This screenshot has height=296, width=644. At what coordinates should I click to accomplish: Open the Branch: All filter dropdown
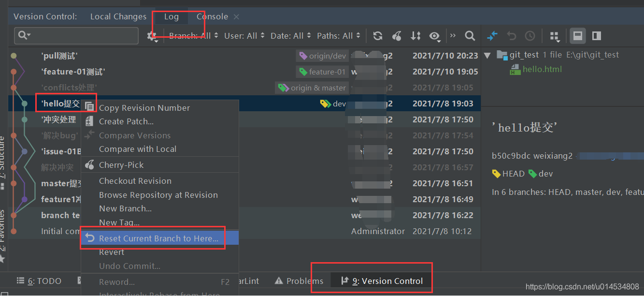click(x=194, y=36)
